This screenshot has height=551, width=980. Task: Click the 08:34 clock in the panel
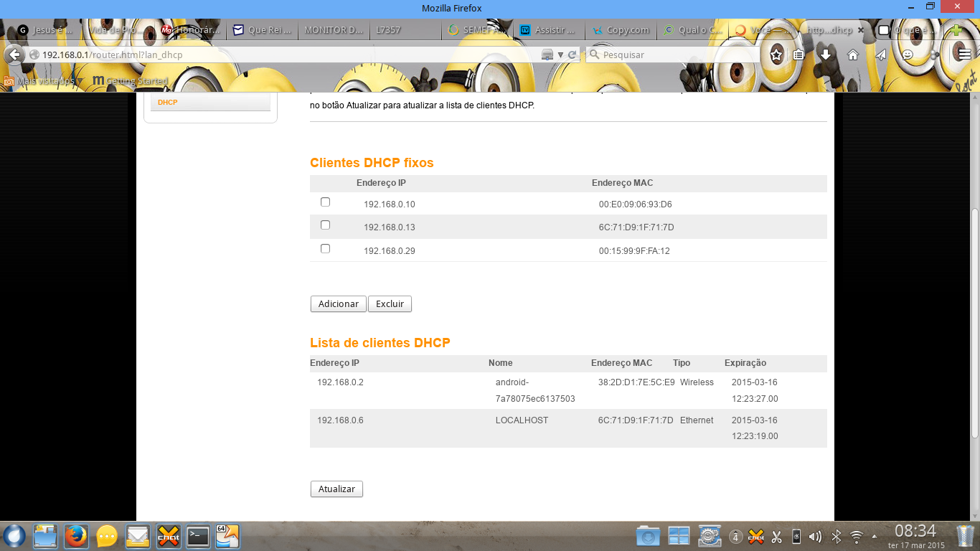(x=915, y=532)
